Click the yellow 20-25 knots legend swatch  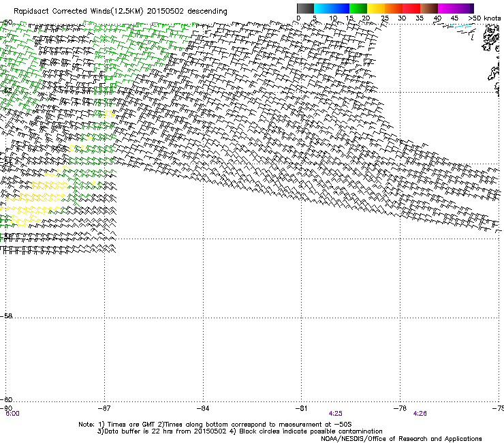[x=376, y=8]
